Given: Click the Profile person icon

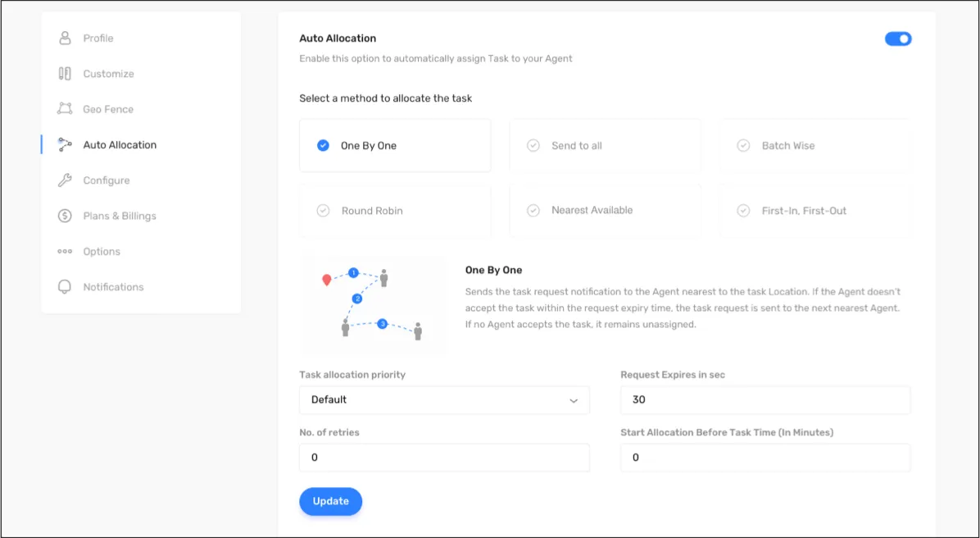Looking at the screenshot, I should click(65, 39).
